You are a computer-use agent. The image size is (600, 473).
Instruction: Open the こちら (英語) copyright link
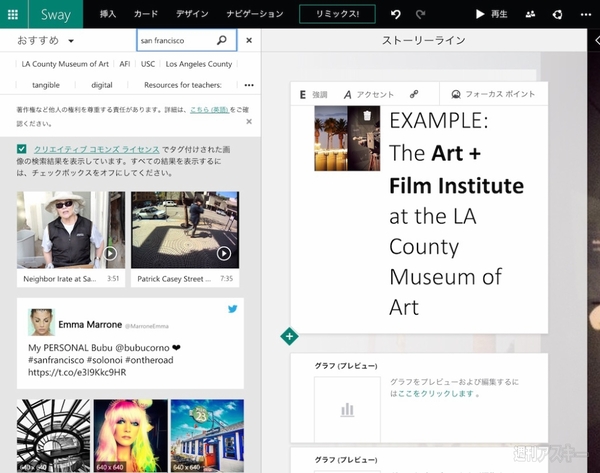(x=209, y=109)
